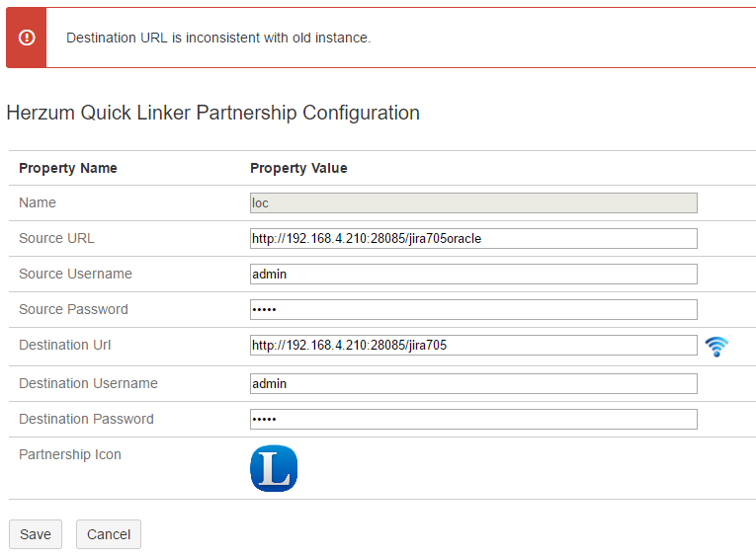This screenshot has width=756, height=557.
Task: Click the Destination URL inconsistent error message
Action: pos(218,38)
